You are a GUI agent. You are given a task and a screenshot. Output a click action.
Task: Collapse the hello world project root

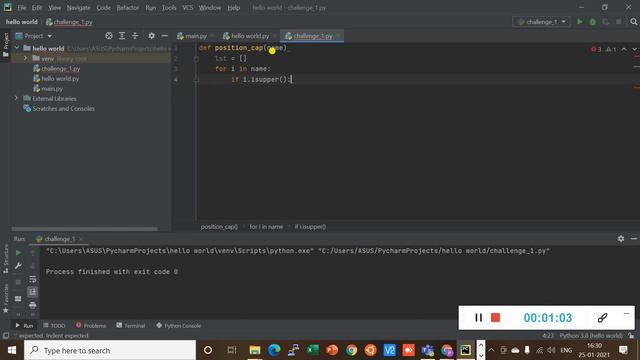click(x=17, y=48)
